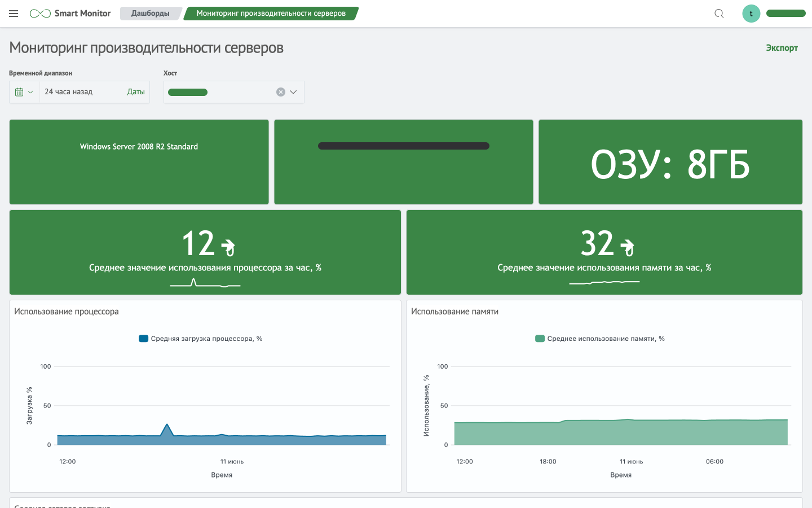Image resolution: width=812 pixels, height=508 pixels.
Task: Click the Экспорт link
Action: (782, 48)
